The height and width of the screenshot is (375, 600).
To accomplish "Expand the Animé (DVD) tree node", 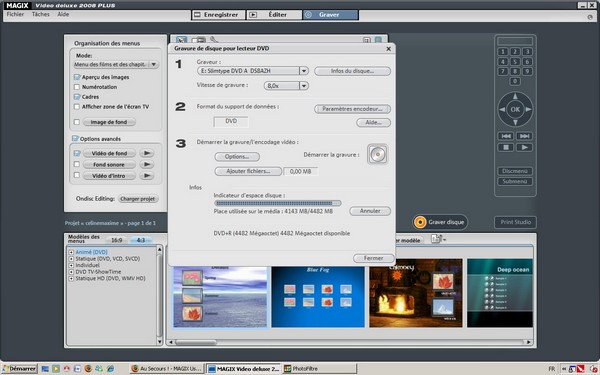I will point(71,252).
